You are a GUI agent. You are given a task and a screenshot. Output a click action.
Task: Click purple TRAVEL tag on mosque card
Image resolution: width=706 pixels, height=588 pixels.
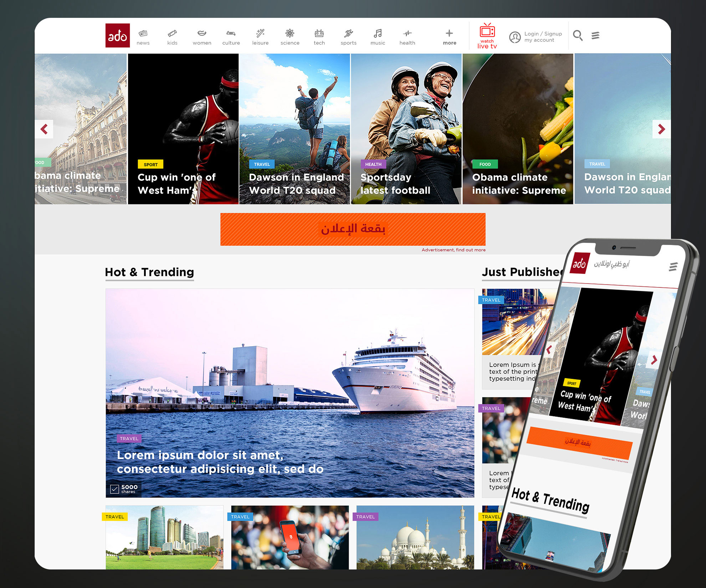[365, 517]
